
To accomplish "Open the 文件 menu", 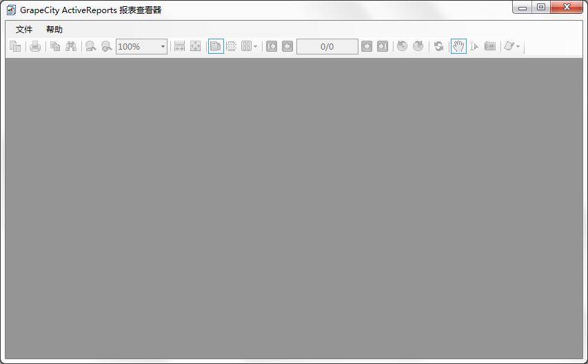I will 24,30.
